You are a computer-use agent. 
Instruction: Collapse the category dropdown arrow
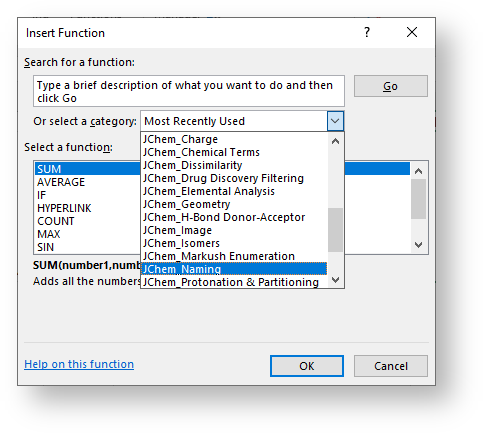(335, 121)
